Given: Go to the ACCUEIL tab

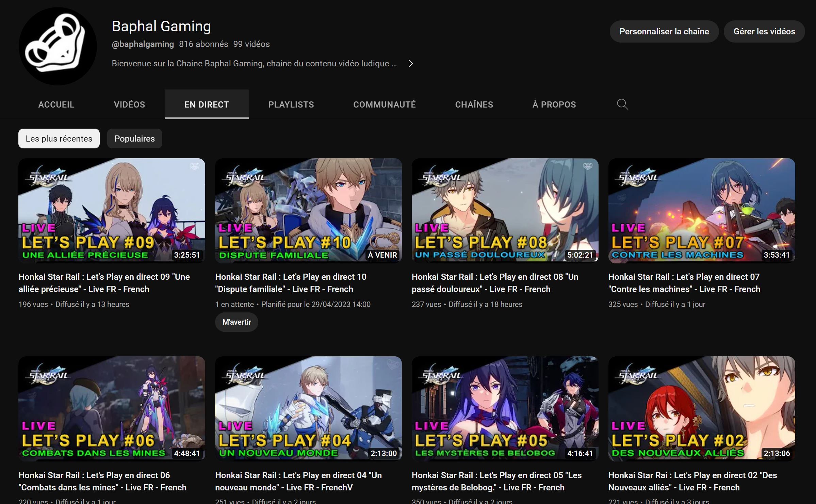Looking at the screenshot, I should 56,104.
